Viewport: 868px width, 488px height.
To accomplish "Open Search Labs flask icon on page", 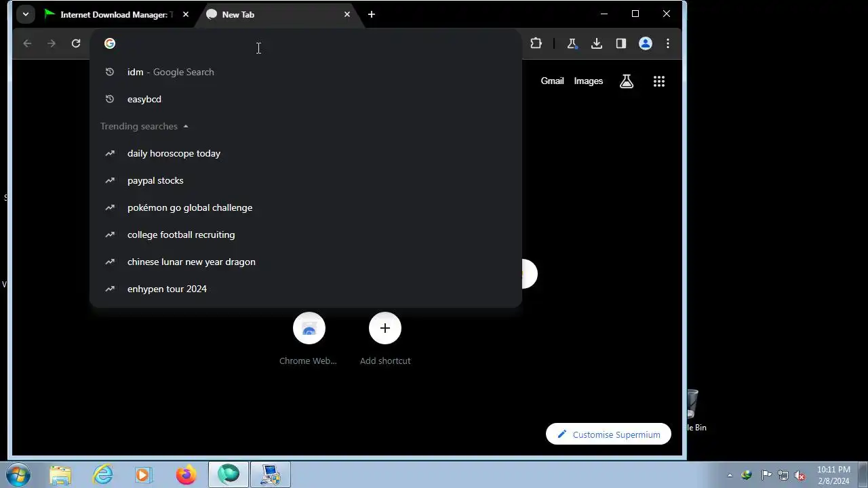I will tap(627, 81).
